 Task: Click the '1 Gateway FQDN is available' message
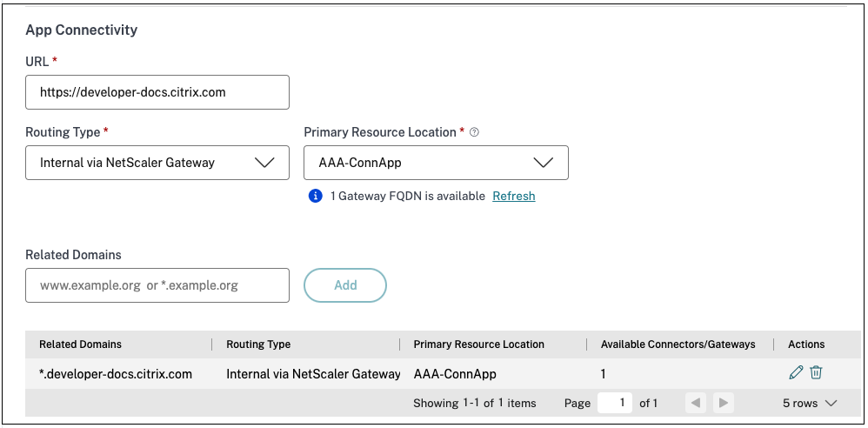click(x=407, y=196)
